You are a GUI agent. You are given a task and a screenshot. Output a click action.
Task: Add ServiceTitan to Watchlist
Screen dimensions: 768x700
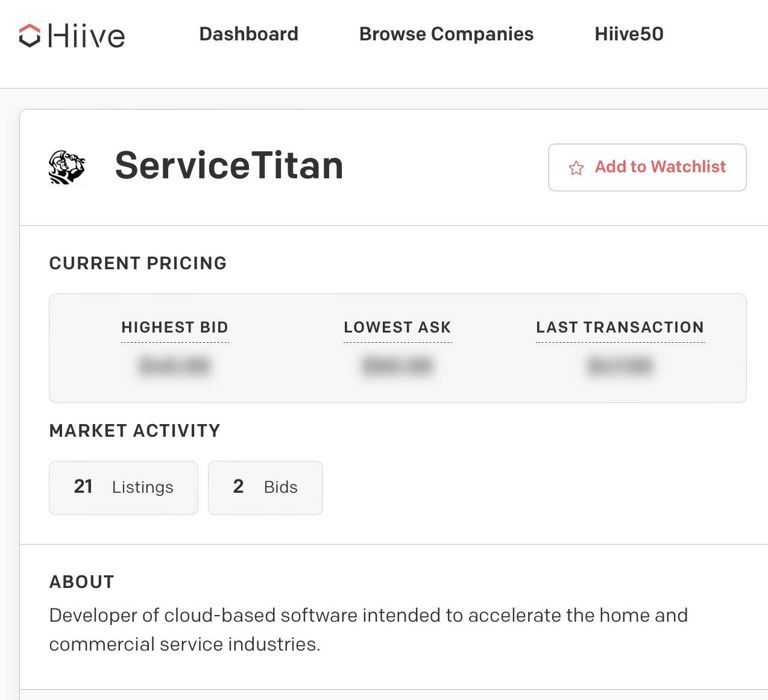point(647,167)
